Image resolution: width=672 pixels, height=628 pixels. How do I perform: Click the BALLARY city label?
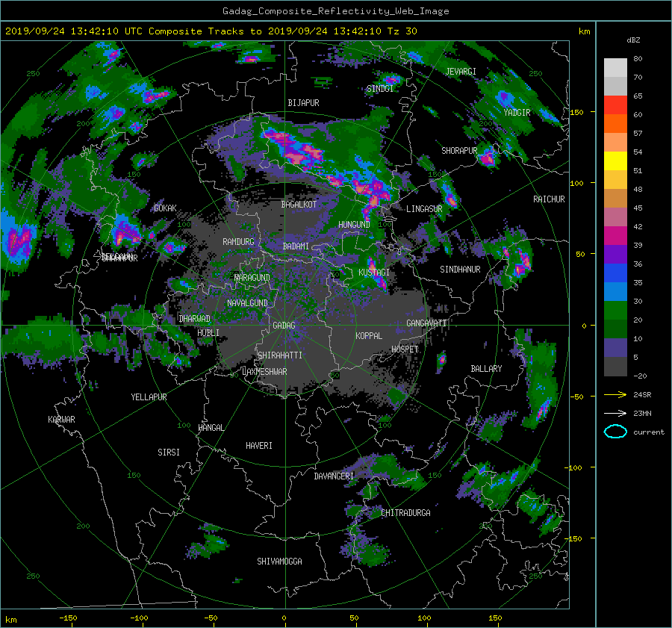pyautogui.click(x=486, y=369)
